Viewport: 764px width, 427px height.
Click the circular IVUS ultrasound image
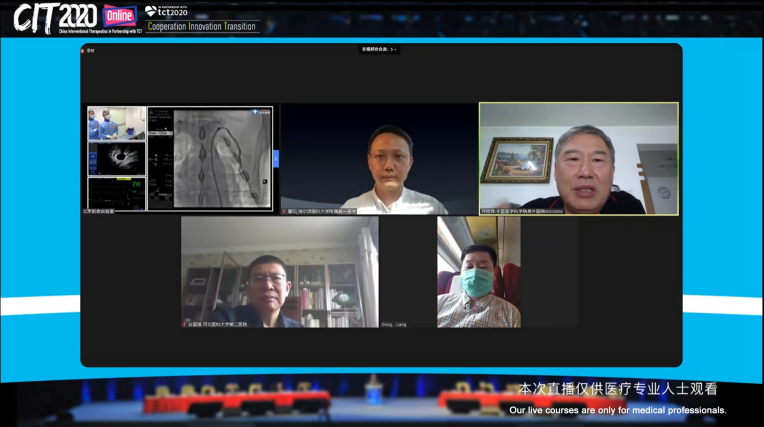pos(116,158)
